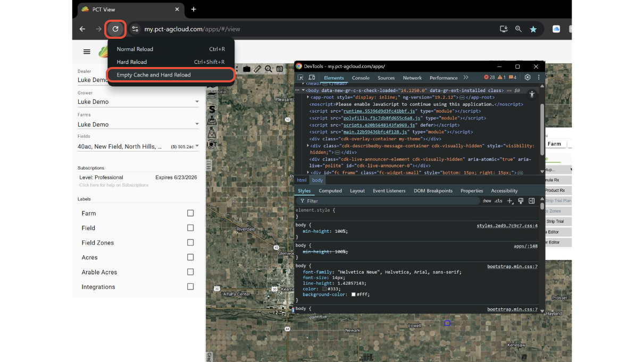This screenshot has height=362, width=644.
Task: Switch to DevTools Console tab
Action: (x=361, y=78)
